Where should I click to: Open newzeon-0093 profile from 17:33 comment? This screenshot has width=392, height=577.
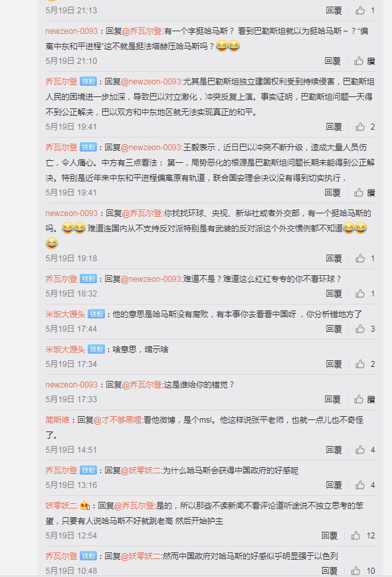pos(72,385)
